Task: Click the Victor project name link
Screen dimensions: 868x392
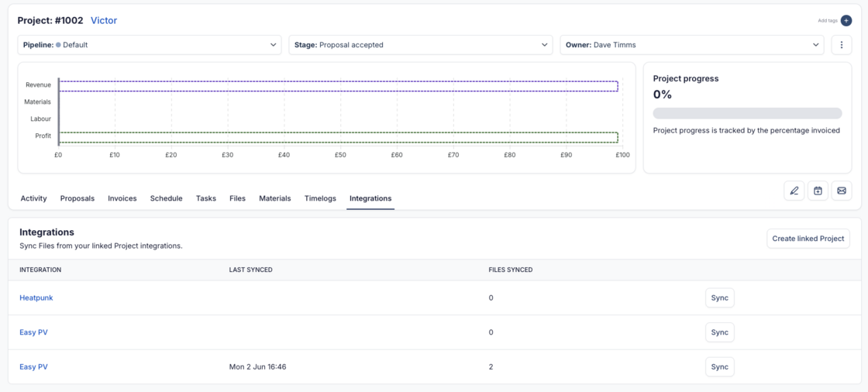Action: point(104,21)
